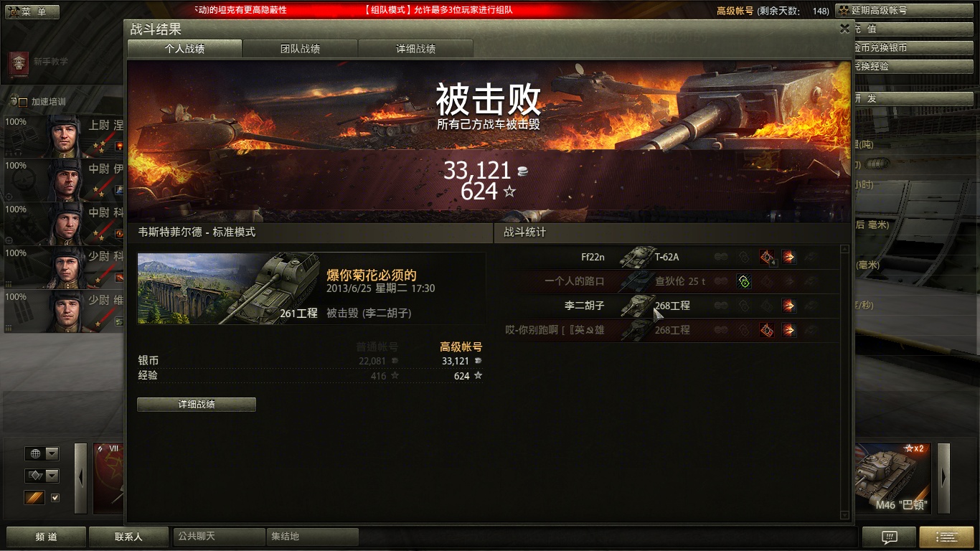Toggle the checkbox beside the orange striped icon

coord(55,498)
